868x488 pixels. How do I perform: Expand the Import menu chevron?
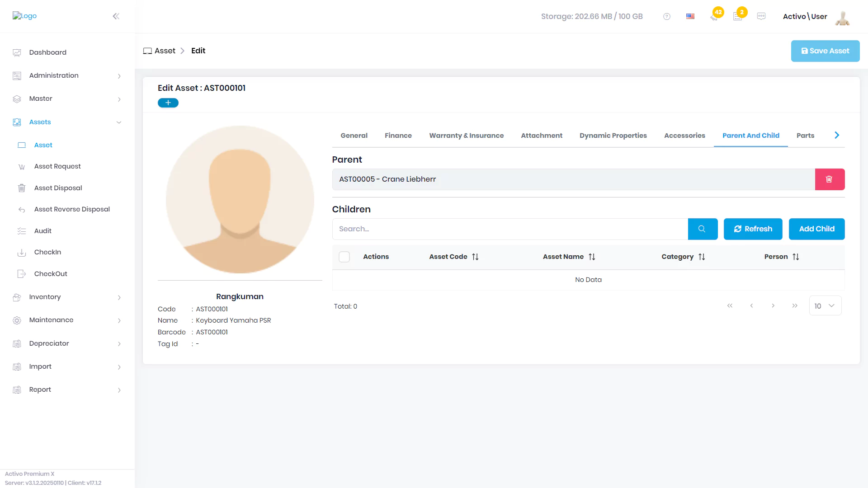[119, 367]
